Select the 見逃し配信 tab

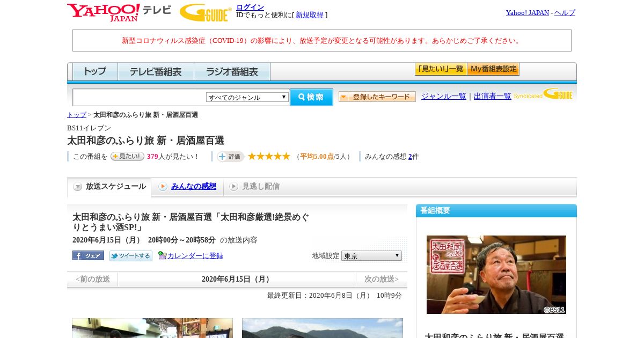(254, 186)
